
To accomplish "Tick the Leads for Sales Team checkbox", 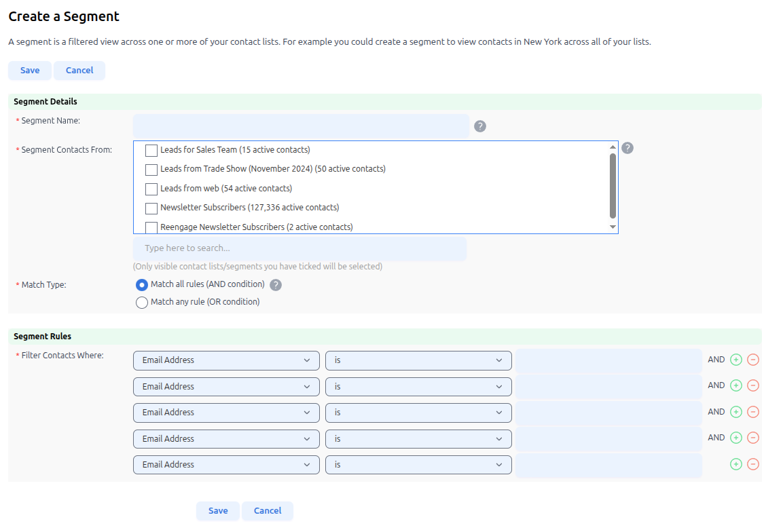I will click(x=151, y=150).
